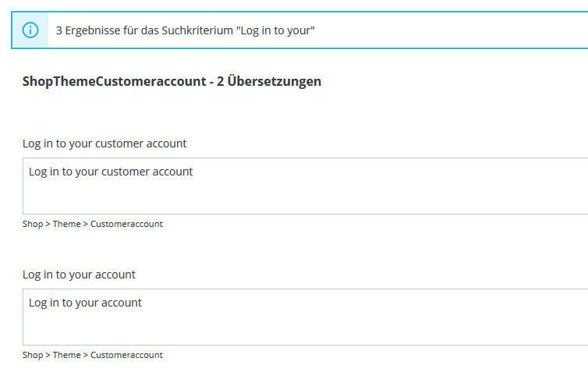Click 'Shop' in the bottom breadcrumb
Image resolution: width=588 pixels, height=390 pixels.
(33, 355)
